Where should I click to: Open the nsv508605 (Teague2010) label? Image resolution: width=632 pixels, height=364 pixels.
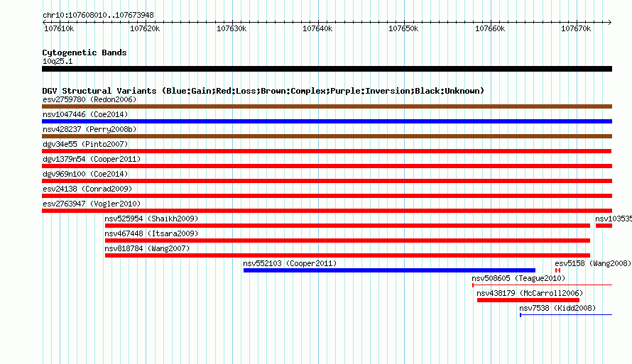[519, 278]
